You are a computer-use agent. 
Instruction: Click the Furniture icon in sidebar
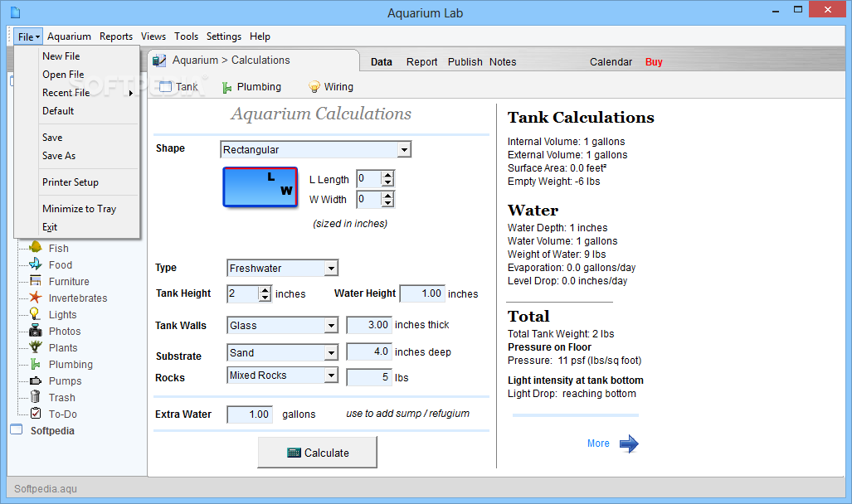36,281
